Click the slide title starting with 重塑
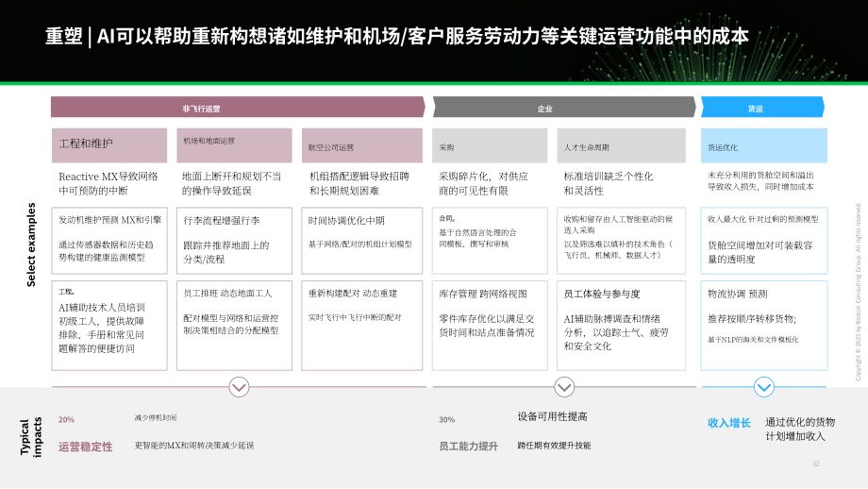The height and width of the screenshot is (489, 868). [x=396, y=37]
